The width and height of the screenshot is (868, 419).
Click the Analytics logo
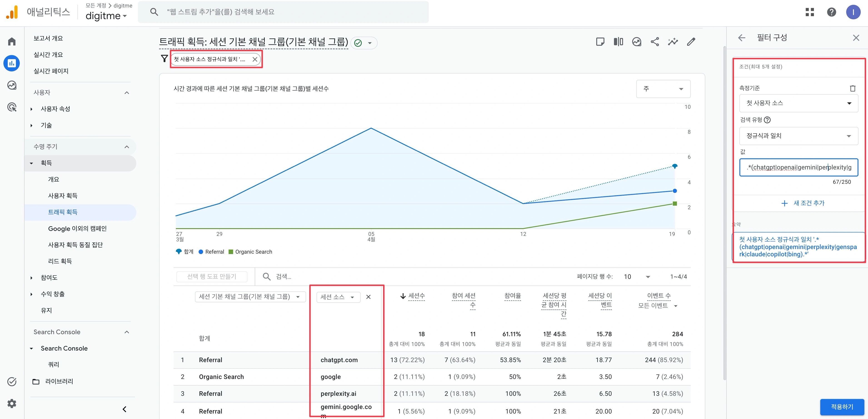coord(12,13)
